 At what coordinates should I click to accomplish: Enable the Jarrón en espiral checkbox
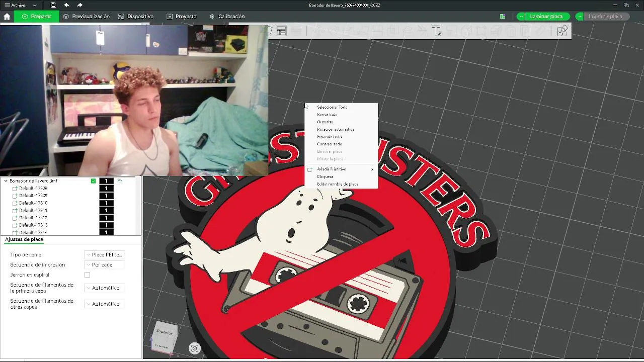click(x=87, y=275)
